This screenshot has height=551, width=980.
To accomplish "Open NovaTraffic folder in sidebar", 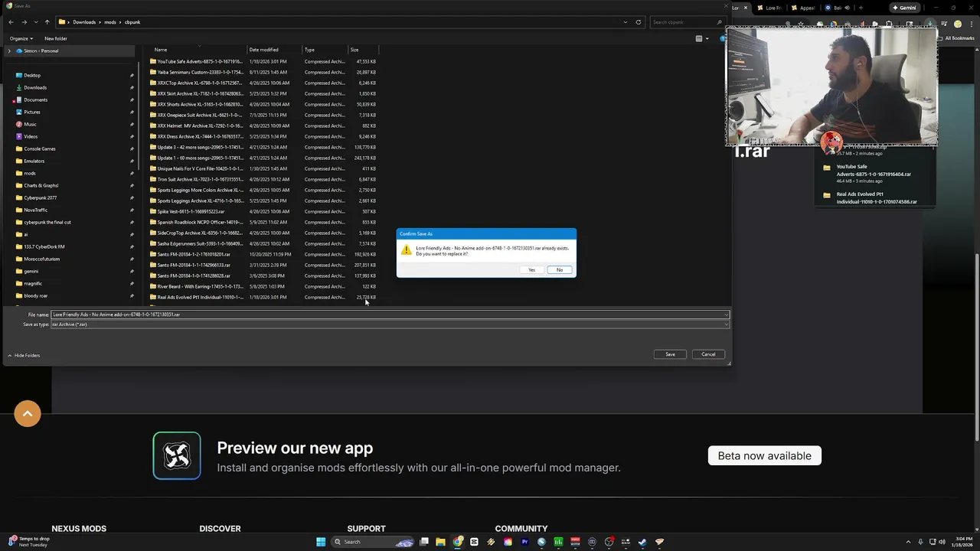I will (x=35, y=210).
